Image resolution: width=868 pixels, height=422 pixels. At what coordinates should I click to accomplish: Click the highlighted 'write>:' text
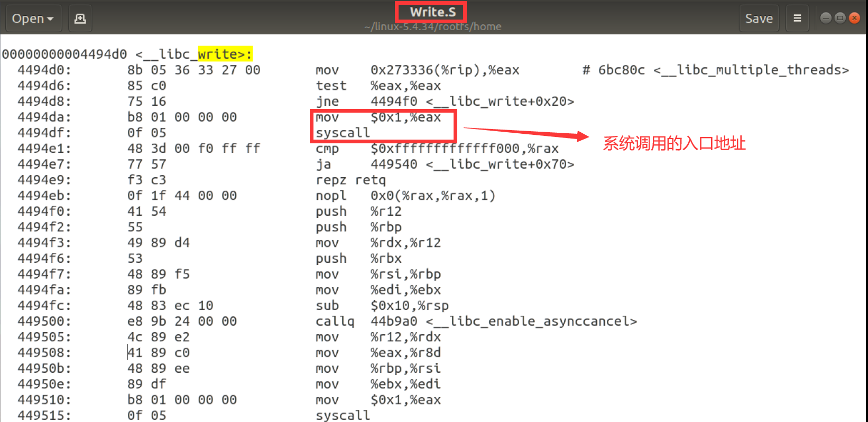click(225, 54)
